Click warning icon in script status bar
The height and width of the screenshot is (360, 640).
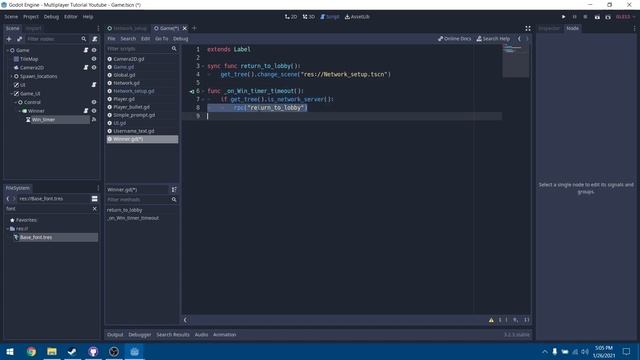[491, 320]
